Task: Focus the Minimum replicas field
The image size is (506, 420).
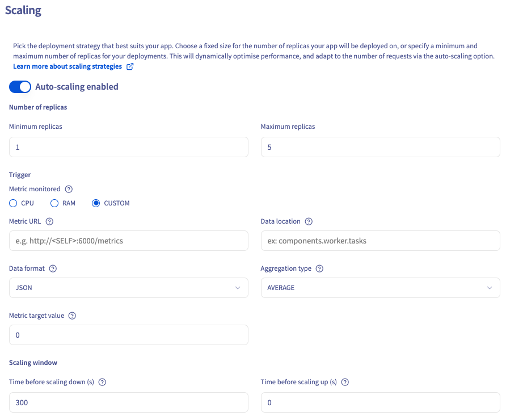Action: [129, 147]
